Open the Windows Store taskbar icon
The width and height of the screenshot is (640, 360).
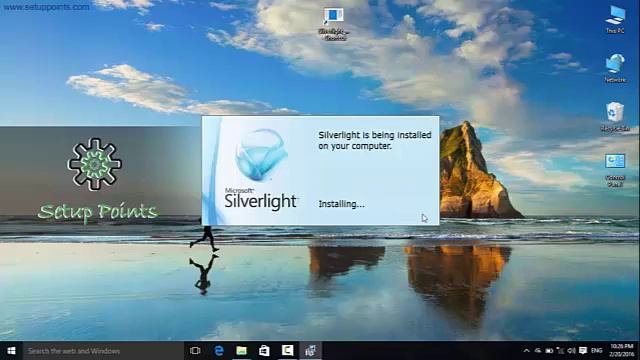pos(264,351)
